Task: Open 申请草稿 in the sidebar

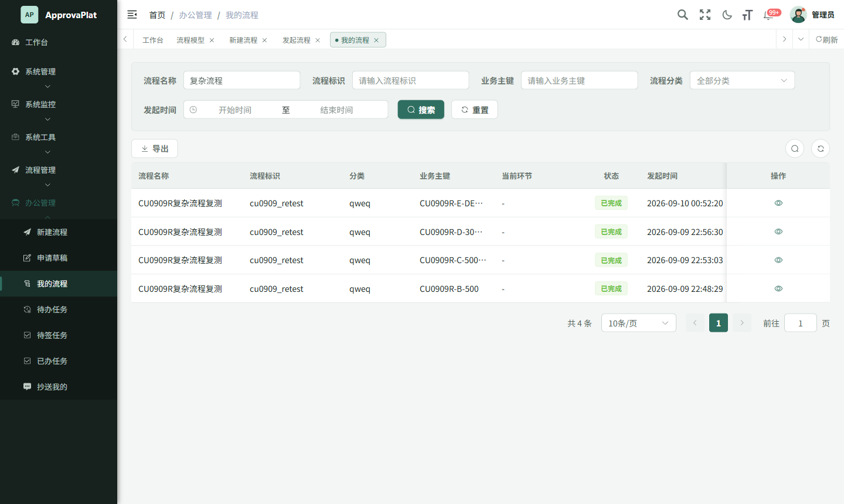Action: click(59, 258)
